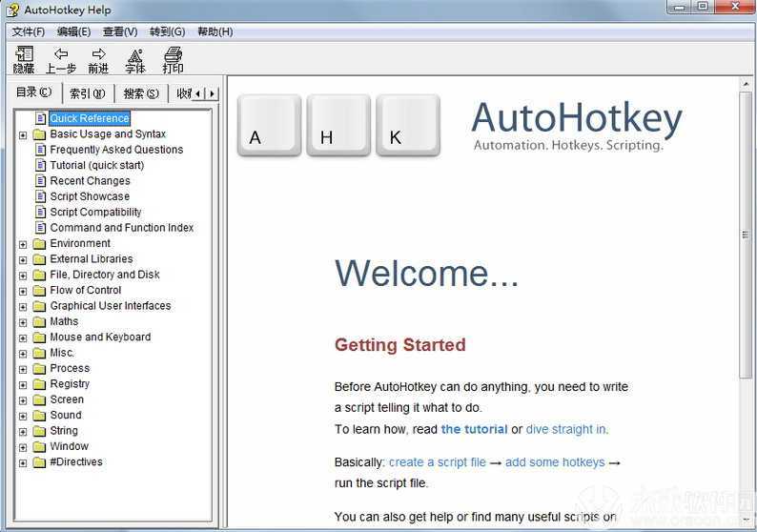Click the folder icon for Mouse and Keyboard
This screenshot has height=532, width=757.
(x=39, y=338)
